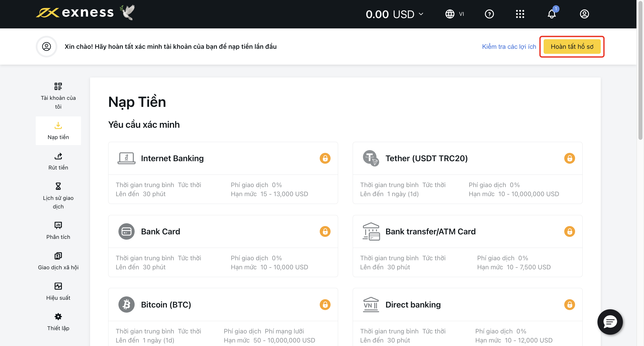
Task: Select the Bank Card deposit method
Action: tap(223, 246)
